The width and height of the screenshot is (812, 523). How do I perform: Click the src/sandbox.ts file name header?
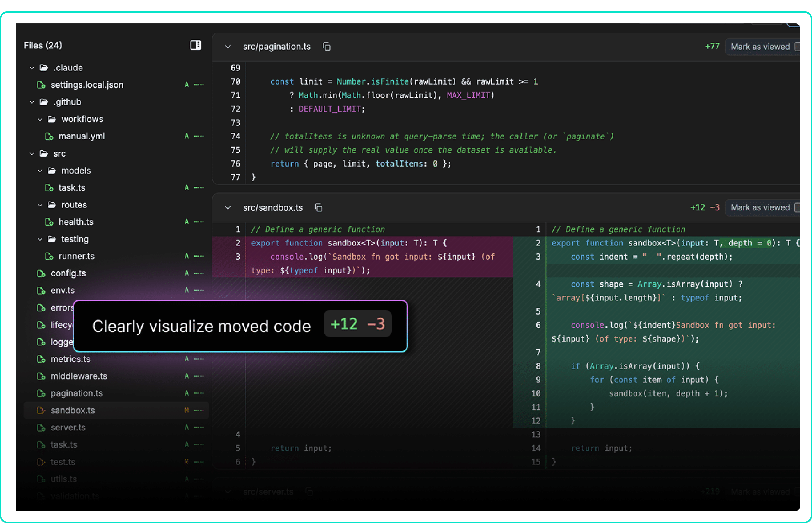click(x=273, y=207)
